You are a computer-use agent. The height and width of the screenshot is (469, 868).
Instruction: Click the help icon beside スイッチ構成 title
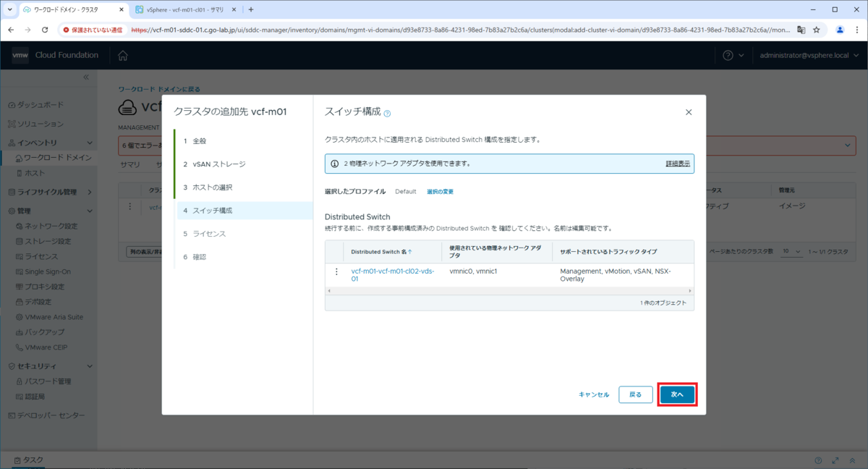click(387, 114)
